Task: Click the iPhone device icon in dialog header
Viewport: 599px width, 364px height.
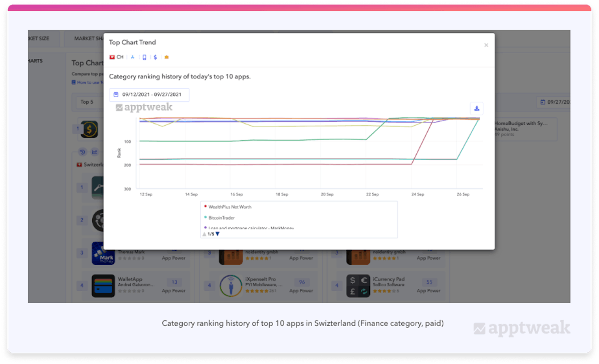Action: pyautogui.click(x=144, y=57)
